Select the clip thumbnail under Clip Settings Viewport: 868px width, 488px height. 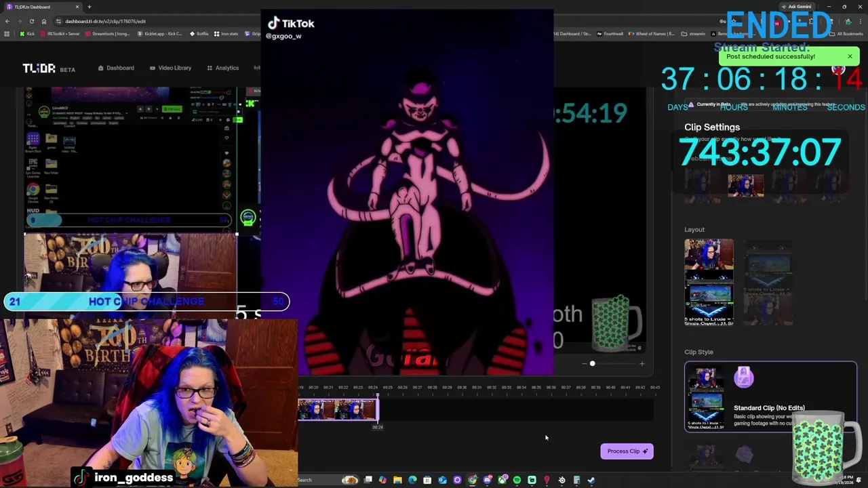(745, 186)
